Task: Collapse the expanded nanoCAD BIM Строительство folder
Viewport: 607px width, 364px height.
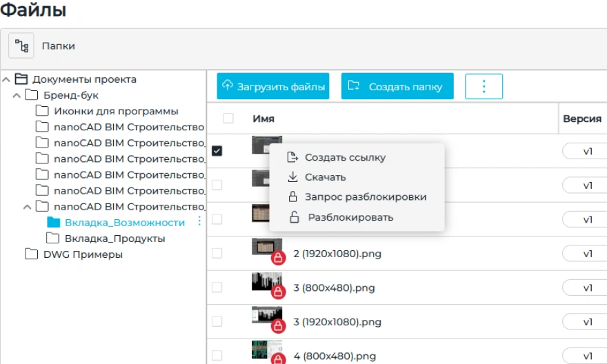Action: click(27, 206)
